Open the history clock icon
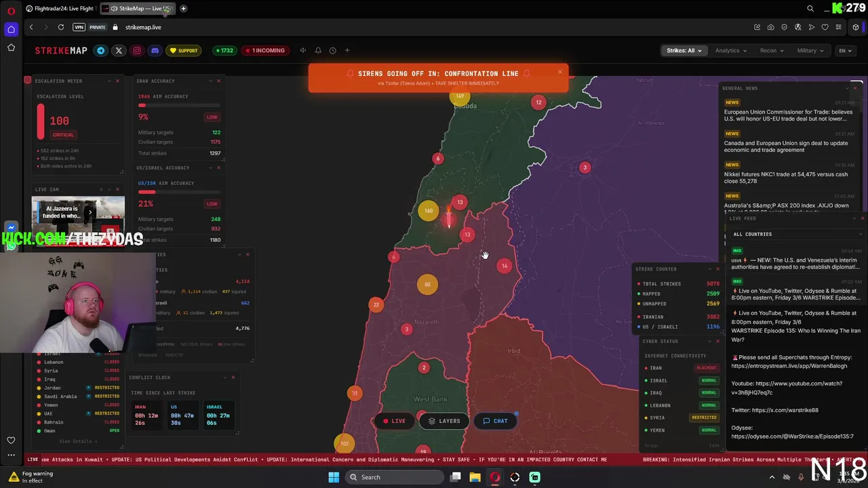Screen dimensions: 868x488 [332, 50]
